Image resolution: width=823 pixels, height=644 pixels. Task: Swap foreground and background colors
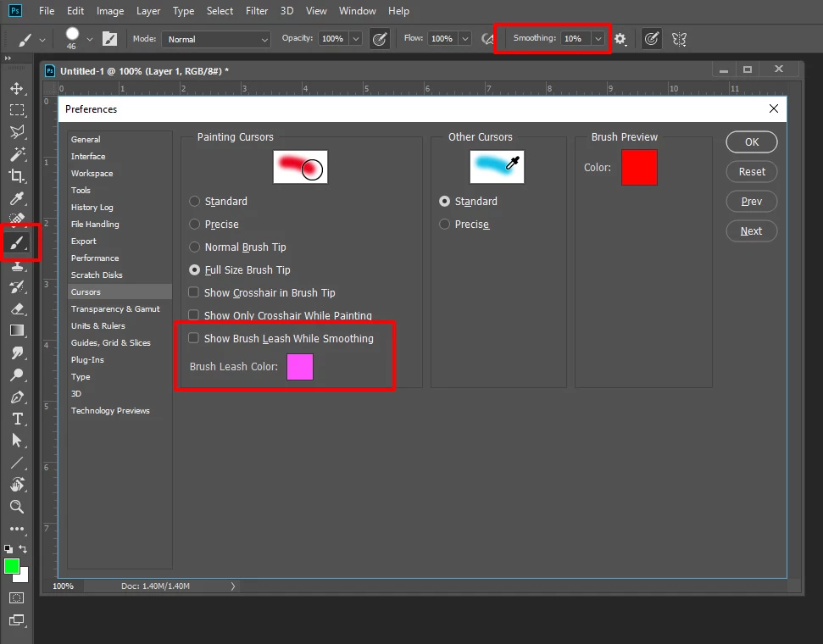23,548
